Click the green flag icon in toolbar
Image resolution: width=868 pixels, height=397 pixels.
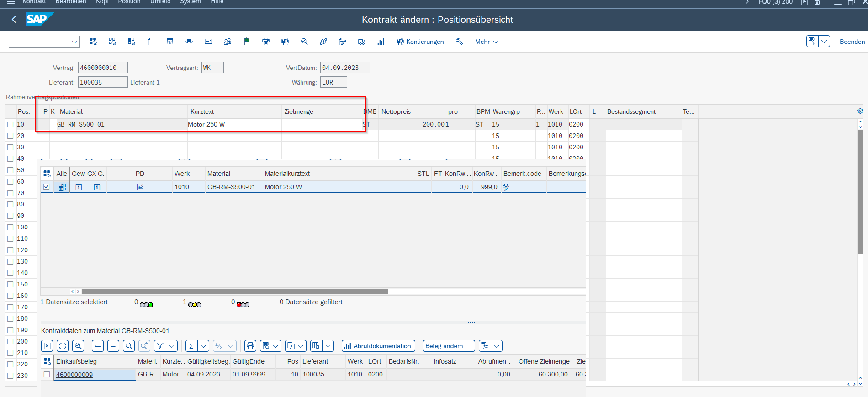[247, 42]
